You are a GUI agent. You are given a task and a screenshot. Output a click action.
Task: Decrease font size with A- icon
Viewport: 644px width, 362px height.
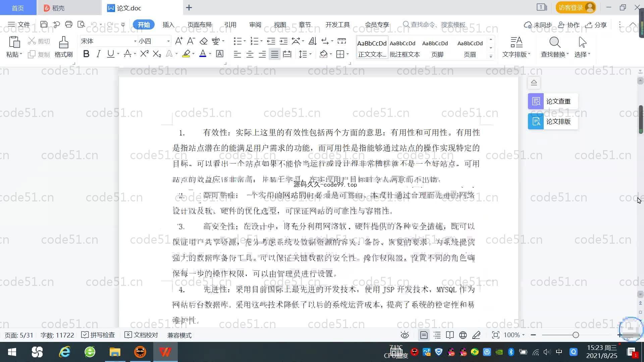(191, 41)
